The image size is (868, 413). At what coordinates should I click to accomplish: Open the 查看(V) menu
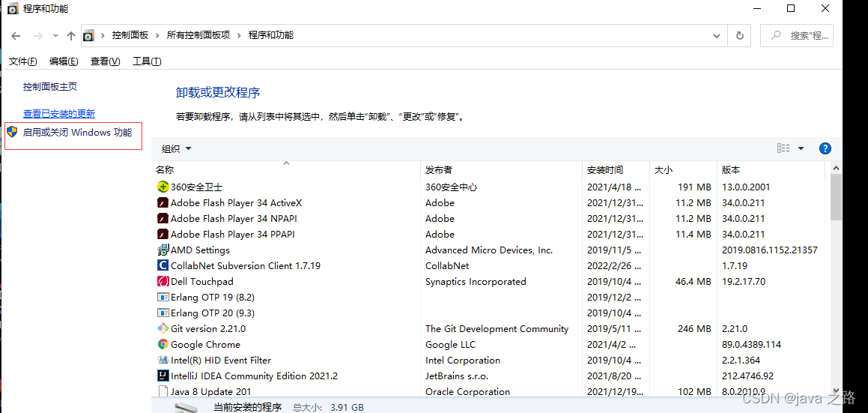pyautogui.click(x=105, y=61)
